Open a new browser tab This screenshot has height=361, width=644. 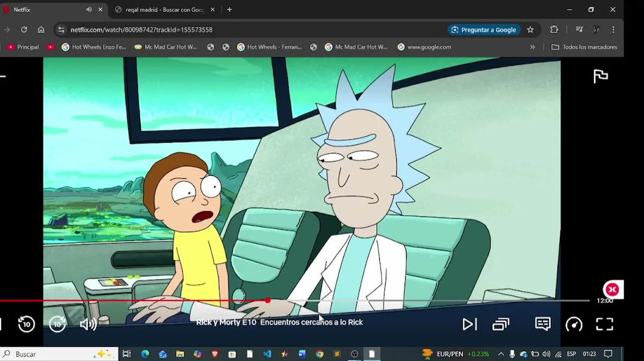click(x=229, y=10)
